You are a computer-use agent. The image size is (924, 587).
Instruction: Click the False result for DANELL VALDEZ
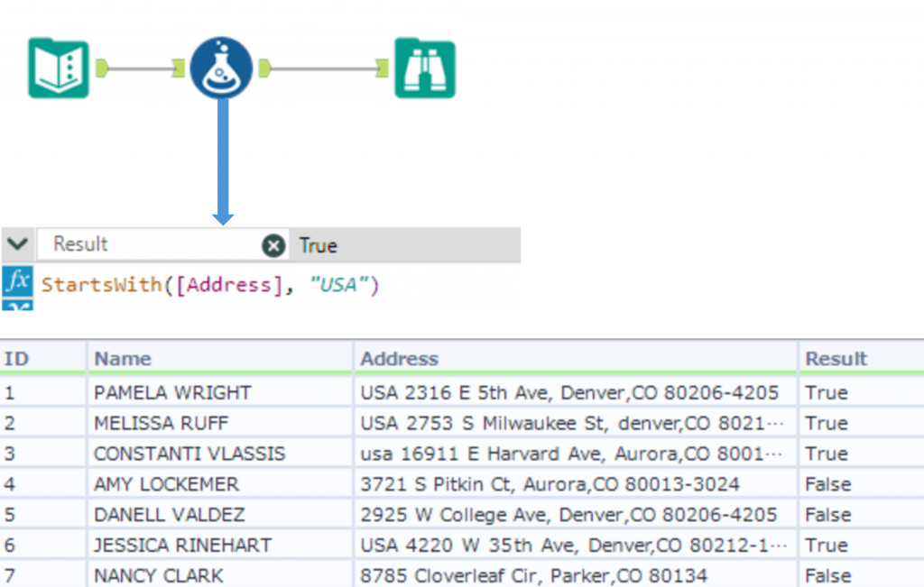[827, 515]
